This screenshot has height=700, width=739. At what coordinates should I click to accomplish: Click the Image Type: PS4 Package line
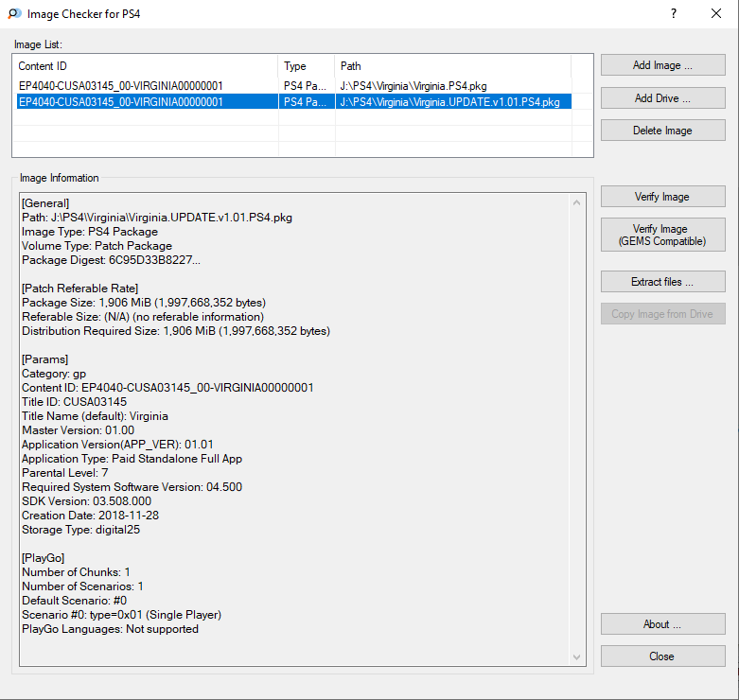(x=90, y=232)
